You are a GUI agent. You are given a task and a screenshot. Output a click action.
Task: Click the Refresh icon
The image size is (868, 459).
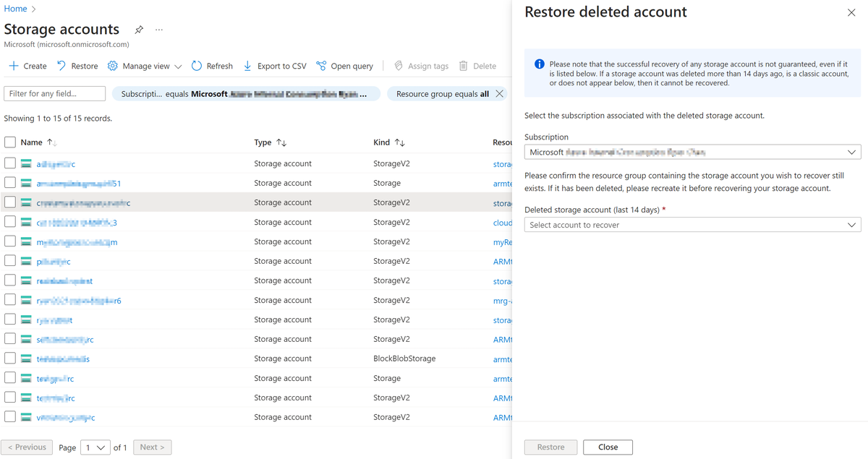point(197,66)
